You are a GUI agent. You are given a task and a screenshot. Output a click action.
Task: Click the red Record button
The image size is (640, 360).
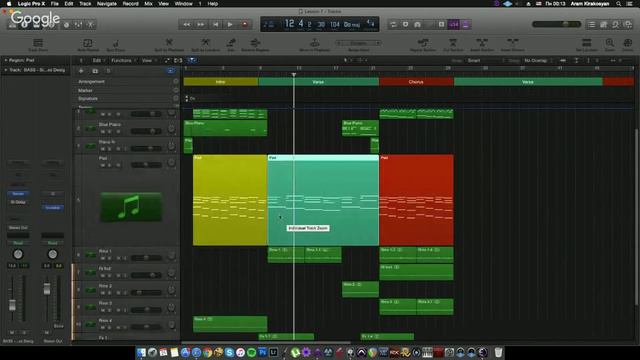tap(245, 24)
